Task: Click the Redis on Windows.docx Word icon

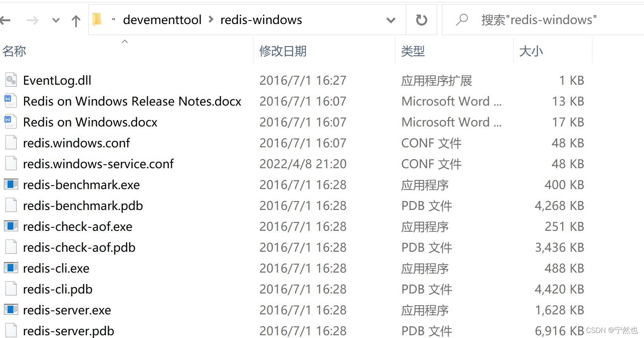Action: click(x=11, y=122)
